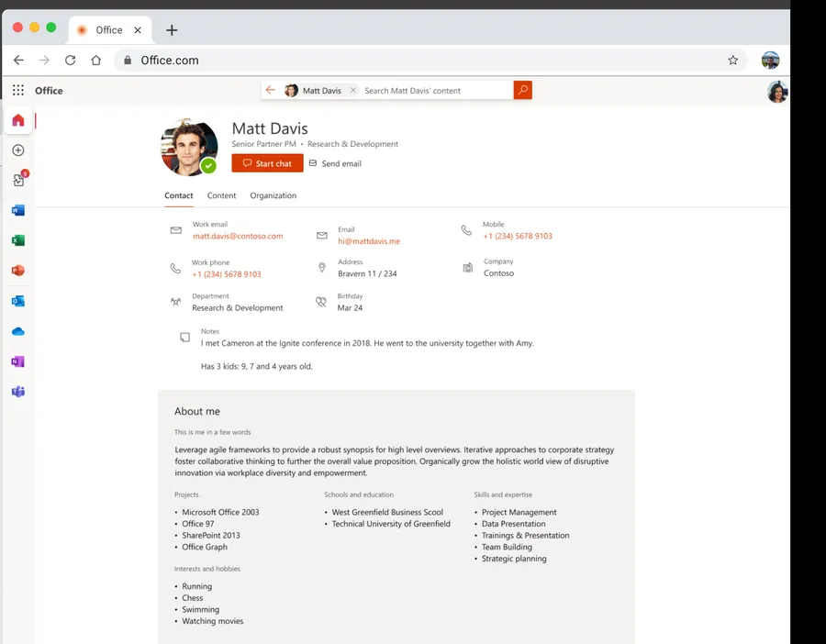The width and height of the screenshot is (826, 644).
Task: Click 'Chess' hobby item
Action: (193, 598)
